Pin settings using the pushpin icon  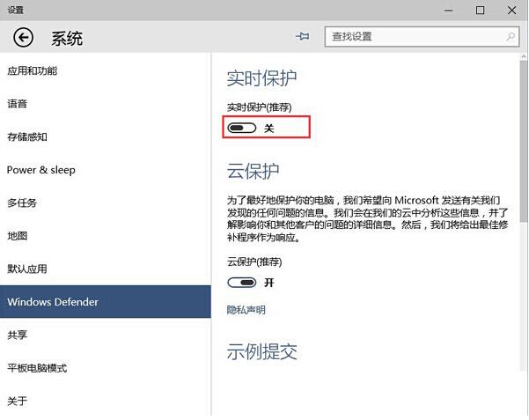click(303, 37)
